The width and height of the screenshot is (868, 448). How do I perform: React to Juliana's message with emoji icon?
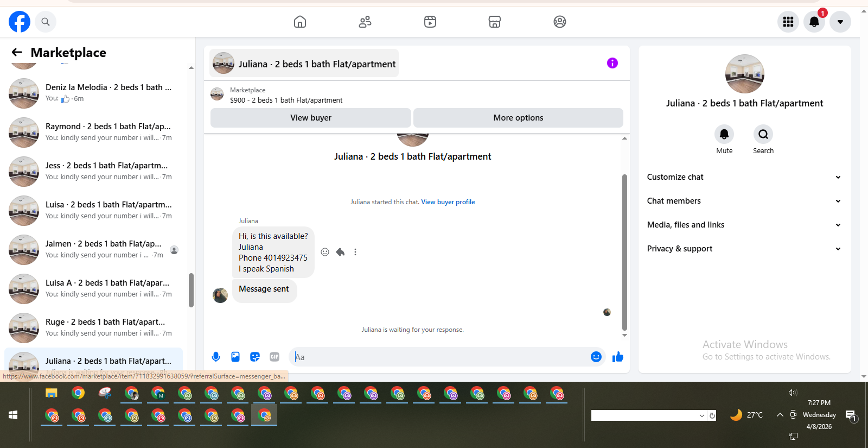(x=325, y=252)
